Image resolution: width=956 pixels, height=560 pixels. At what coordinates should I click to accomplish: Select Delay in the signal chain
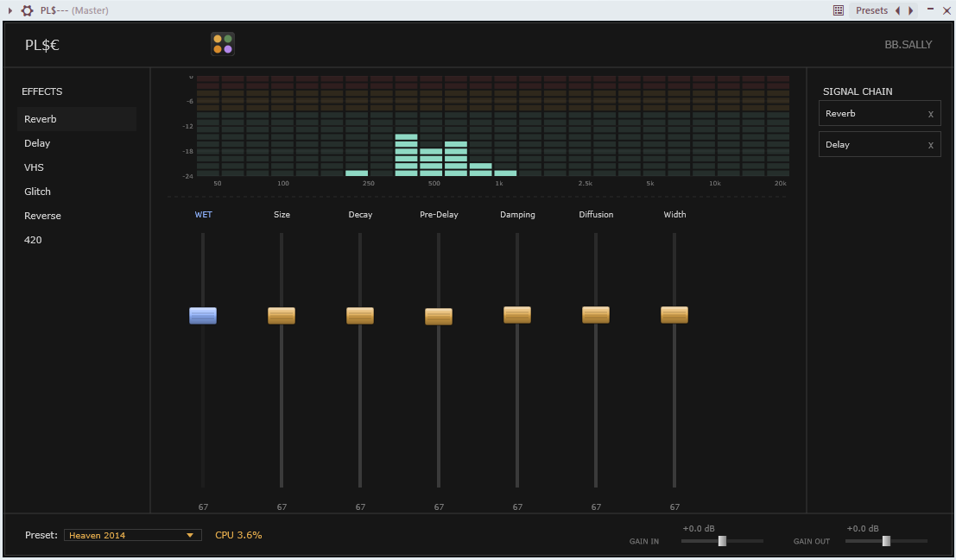[x=879, y=144]
